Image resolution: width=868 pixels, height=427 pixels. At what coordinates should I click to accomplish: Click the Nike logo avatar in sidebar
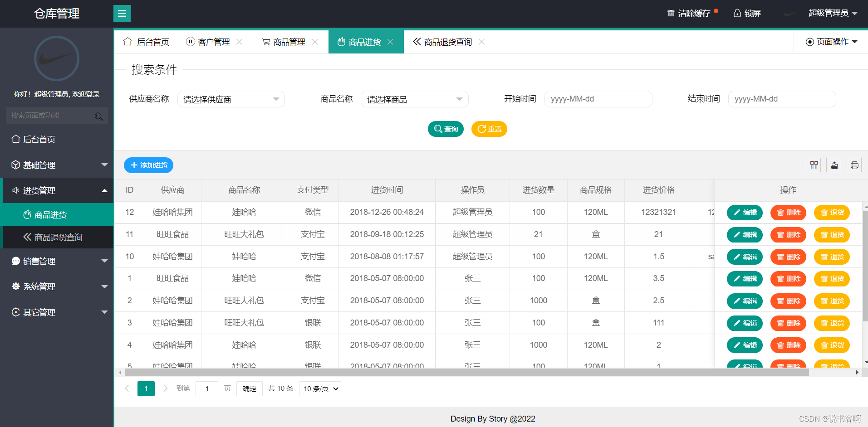57,58
